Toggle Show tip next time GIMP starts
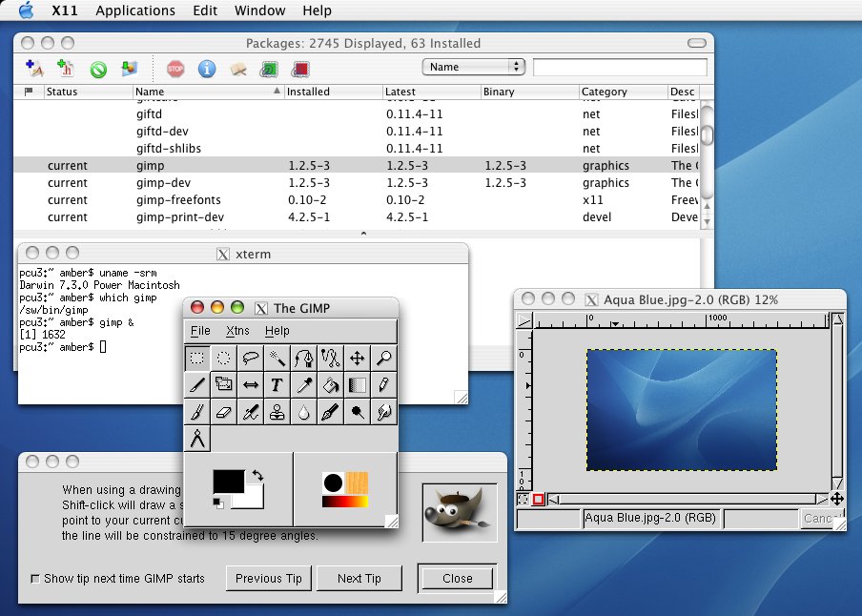 pos(35,579)
